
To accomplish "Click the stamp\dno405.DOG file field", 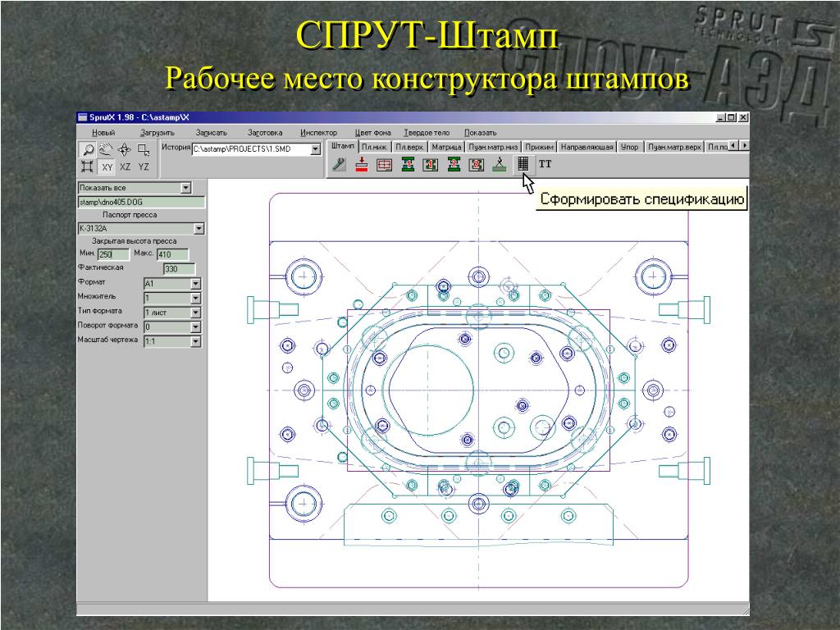I will 141,202.
